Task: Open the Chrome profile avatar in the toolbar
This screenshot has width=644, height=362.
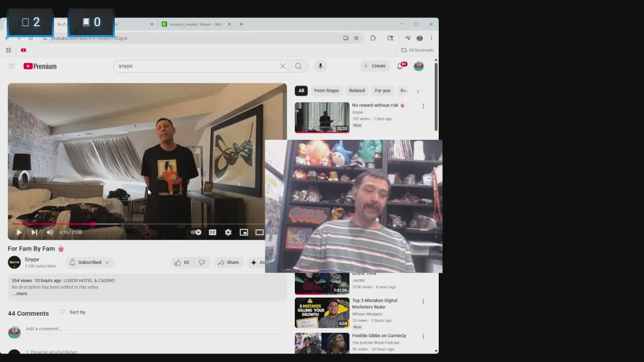Action: coord(420,38)
